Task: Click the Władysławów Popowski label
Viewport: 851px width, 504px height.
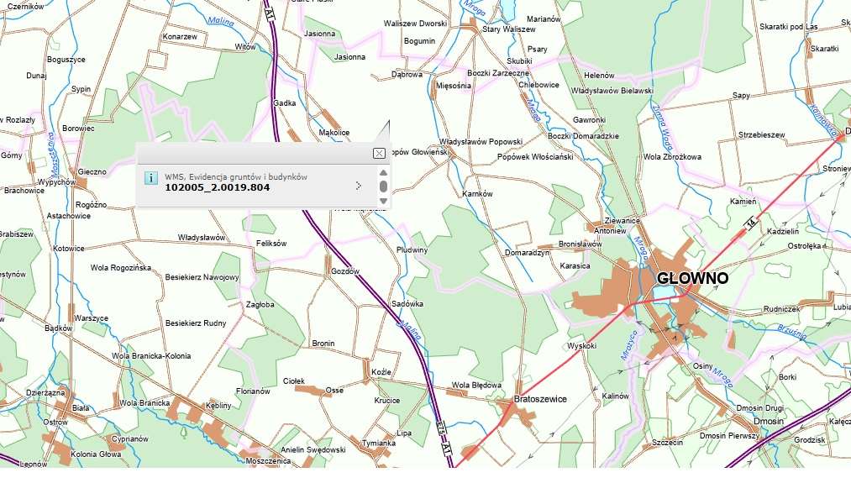Action: pyautogui.click(x=481, y=142)
